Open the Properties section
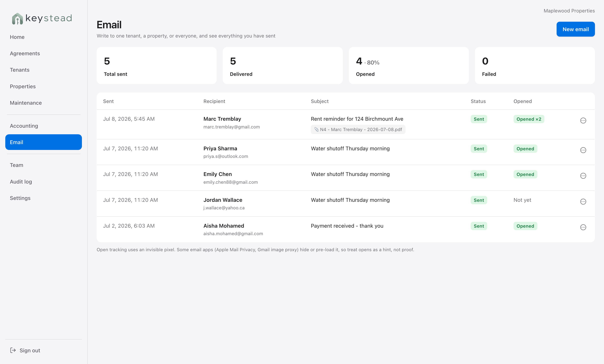The height and width of the screenshot is (364, 604). (43, 86)
